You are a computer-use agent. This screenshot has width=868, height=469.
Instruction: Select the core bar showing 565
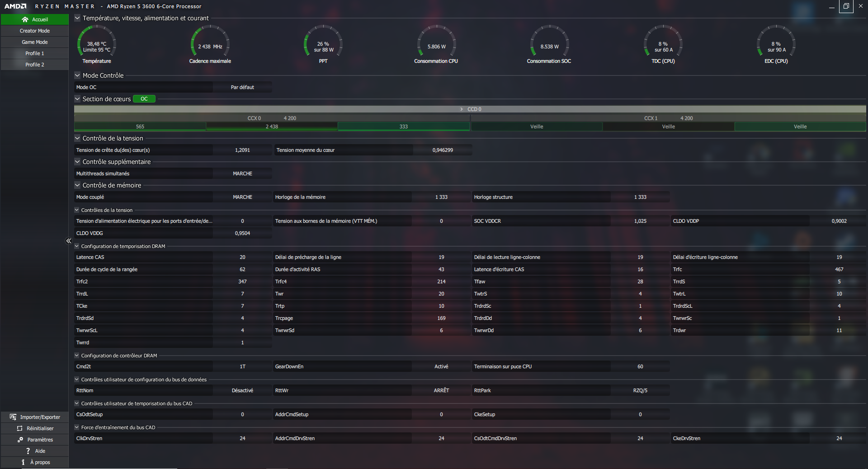tap(140, 127)
